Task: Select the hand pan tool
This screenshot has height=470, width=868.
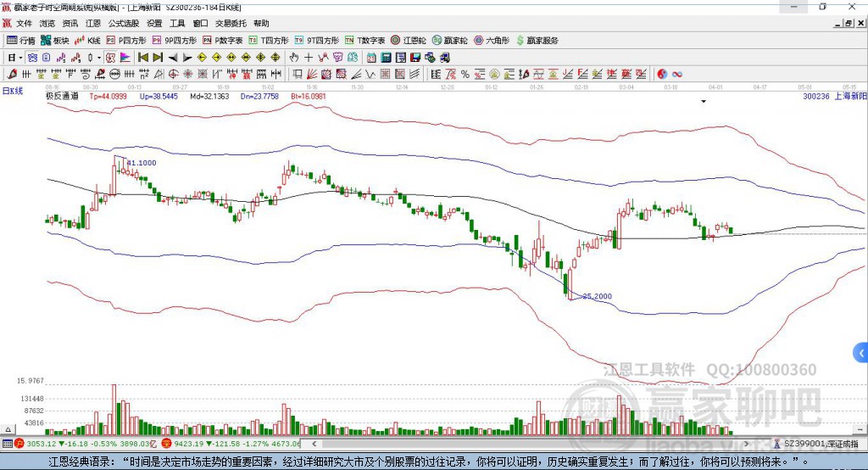Action: 294,58
